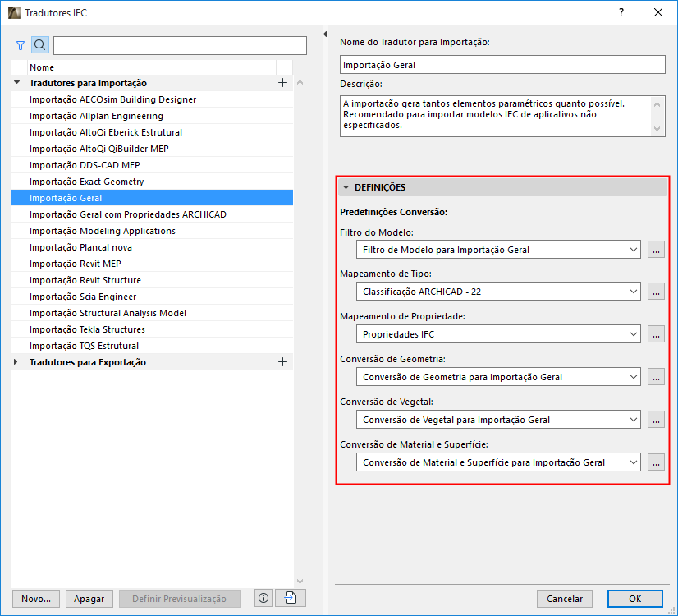This screenshot has height=616, width=678.
Task: Select Importação Plancal nova
Action: [x=152, y=247]
